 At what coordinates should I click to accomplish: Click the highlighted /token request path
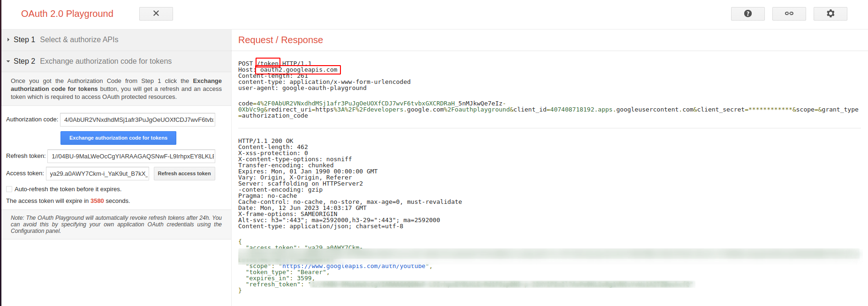pyautogui.click(x=268, y=63)
